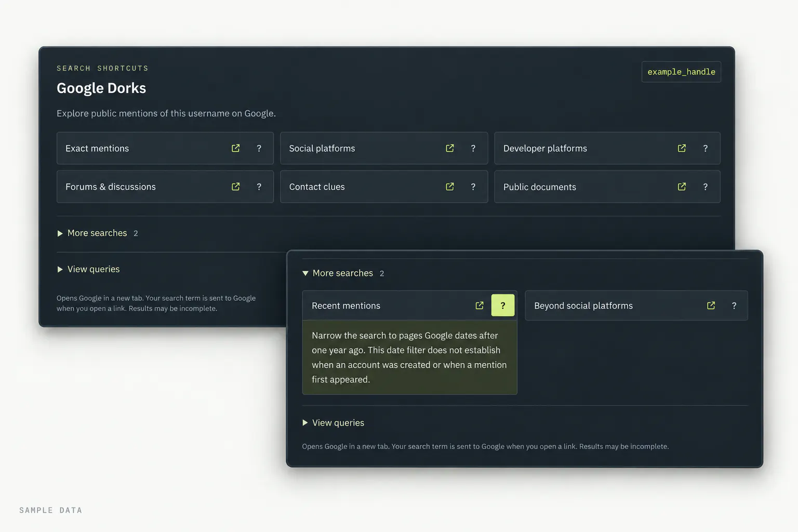The height and width of the screenshot is (532, 798).
Task: Expand View queries in the front panel
Action: point(334,423)
